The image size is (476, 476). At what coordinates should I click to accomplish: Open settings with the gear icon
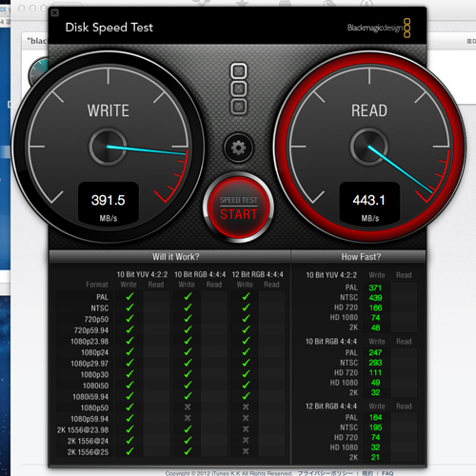pos(238,148)
